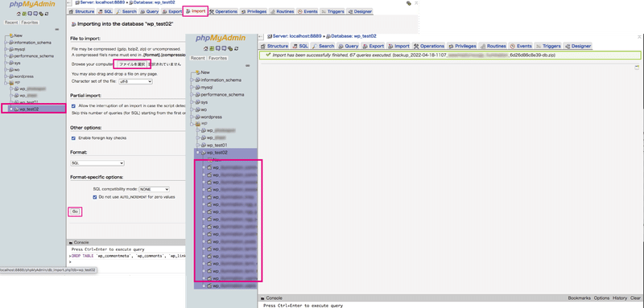The width and height of the screenshot is (644, 308).
Task: Open Character set of the file dropdown
Action: tap(135, 81)
